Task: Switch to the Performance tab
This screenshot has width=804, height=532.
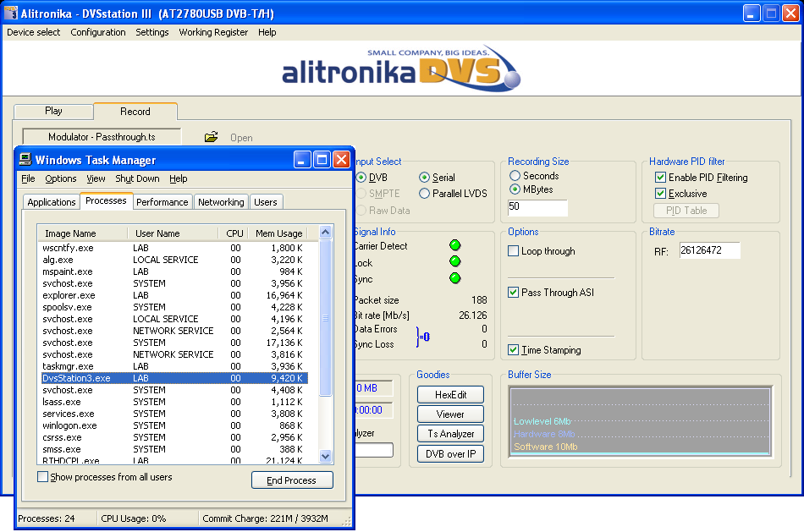Action: tap(162, 202)
